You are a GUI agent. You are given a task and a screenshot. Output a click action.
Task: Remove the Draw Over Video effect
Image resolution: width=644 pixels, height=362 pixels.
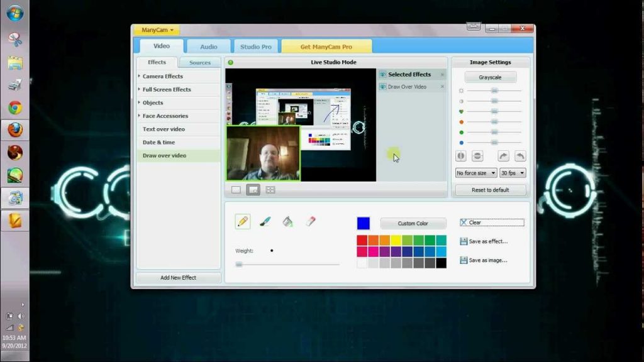442,87
